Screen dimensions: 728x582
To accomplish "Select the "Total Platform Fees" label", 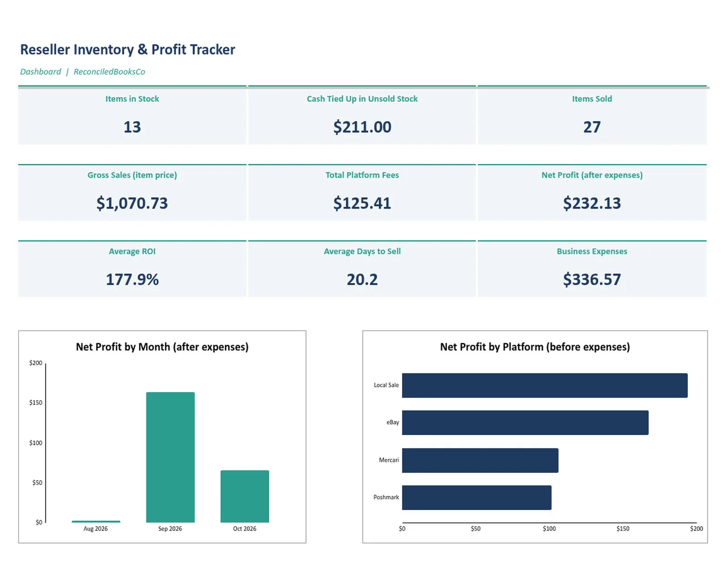I will click(362, 175).
